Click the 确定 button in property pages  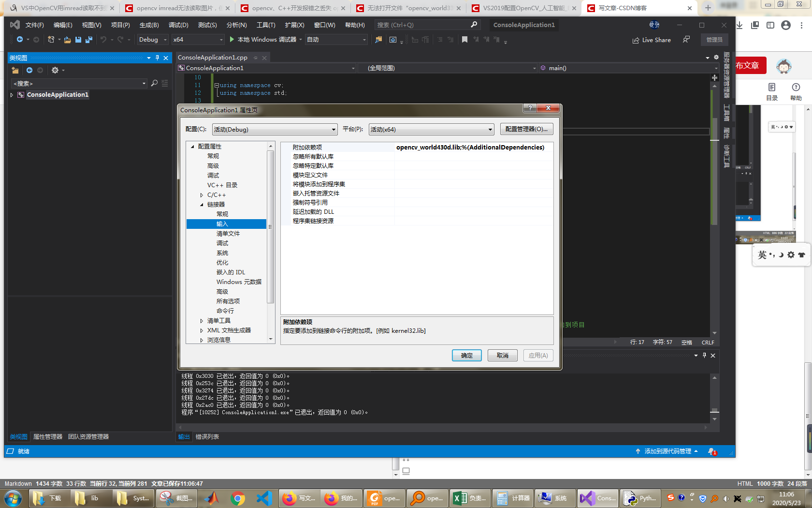[x=466, y=355]
